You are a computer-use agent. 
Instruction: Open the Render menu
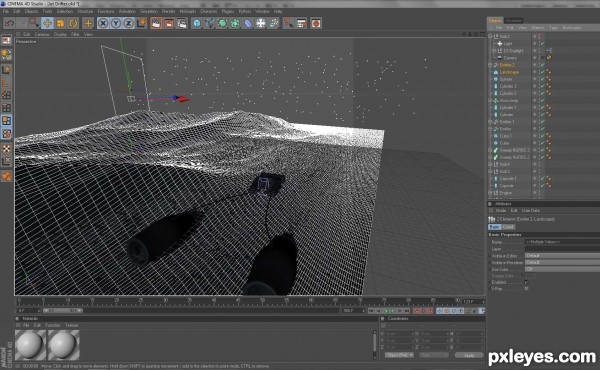168,11
